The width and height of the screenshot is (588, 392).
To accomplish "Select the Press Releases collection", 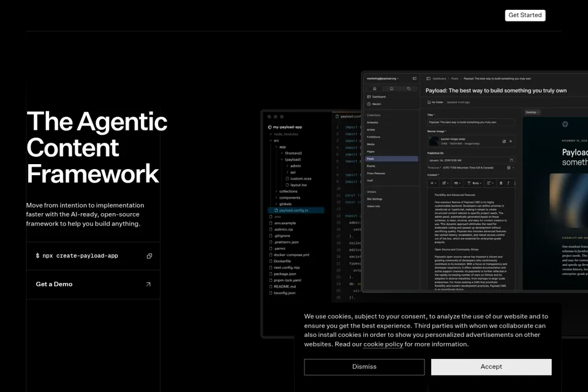I will click(x=375, y=173).
